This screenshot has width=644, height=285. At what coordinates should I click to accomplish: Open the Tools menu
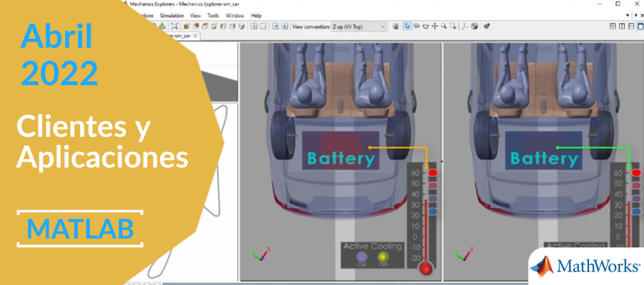coord(213,15)
